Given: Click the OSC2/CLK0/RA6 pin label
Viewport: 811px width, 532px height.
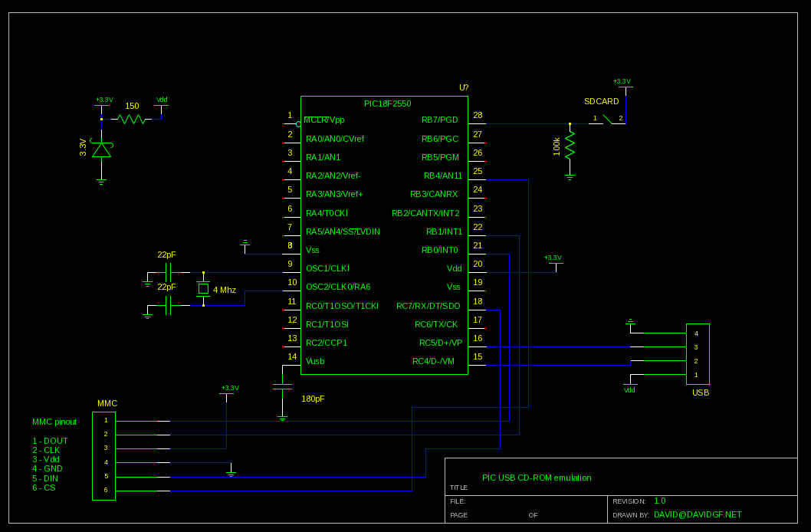Looking at the screenshot, I should pos(338,287).
